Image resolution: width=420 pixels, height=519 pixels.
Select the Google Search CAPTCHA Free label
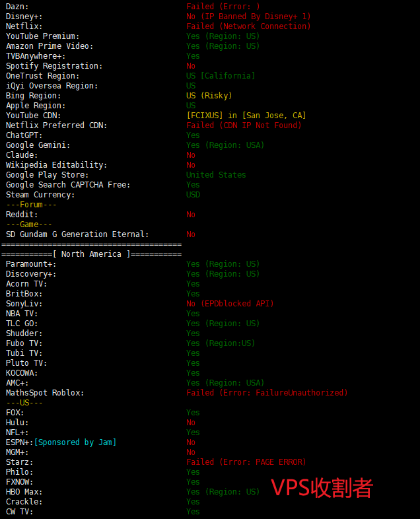click(68, 185)
